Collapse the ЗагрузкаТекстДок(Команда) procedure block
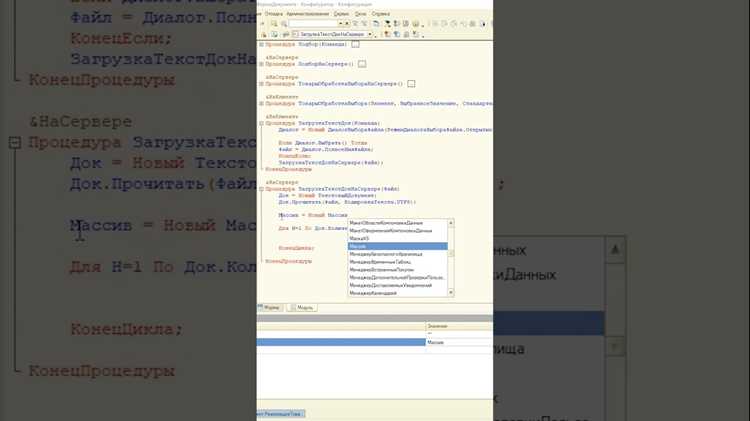Viewport: 750px width, 421px height. coord(262,123)
